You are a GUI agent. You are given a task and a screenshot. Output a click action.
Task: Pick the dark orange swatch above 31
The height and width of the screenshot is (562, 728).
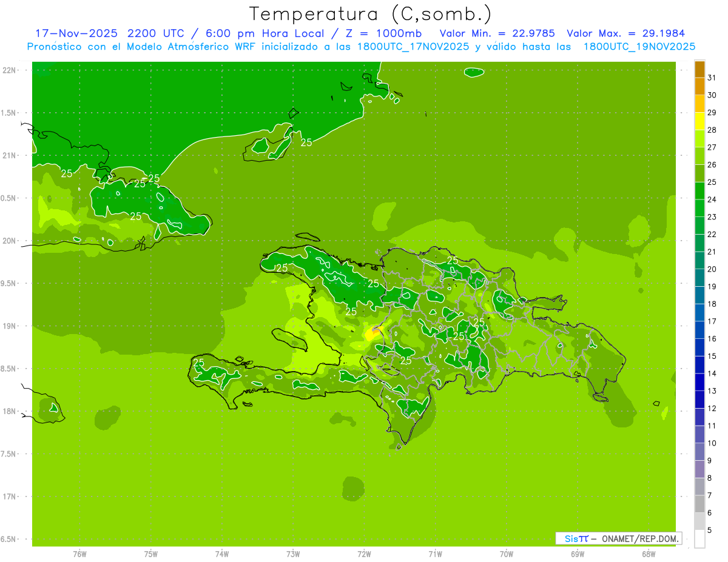coord(699,69)
